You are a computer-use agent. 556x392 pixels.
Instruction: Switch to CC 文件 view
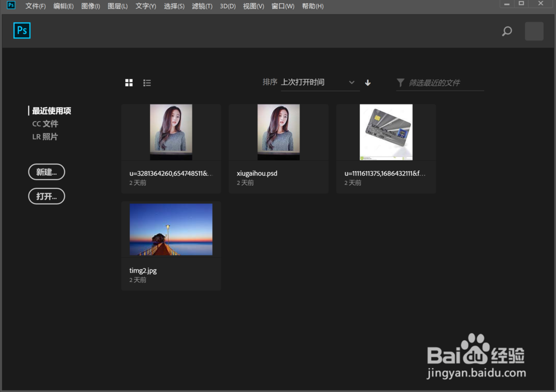[x=45, y=123]
